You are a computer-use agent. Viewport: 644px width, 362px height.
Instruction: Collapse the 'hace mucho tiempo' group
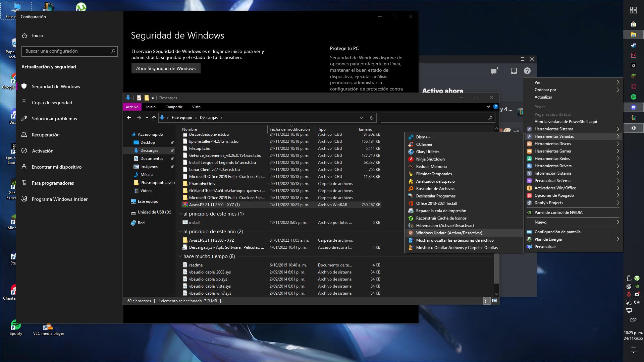click(180, 256)
